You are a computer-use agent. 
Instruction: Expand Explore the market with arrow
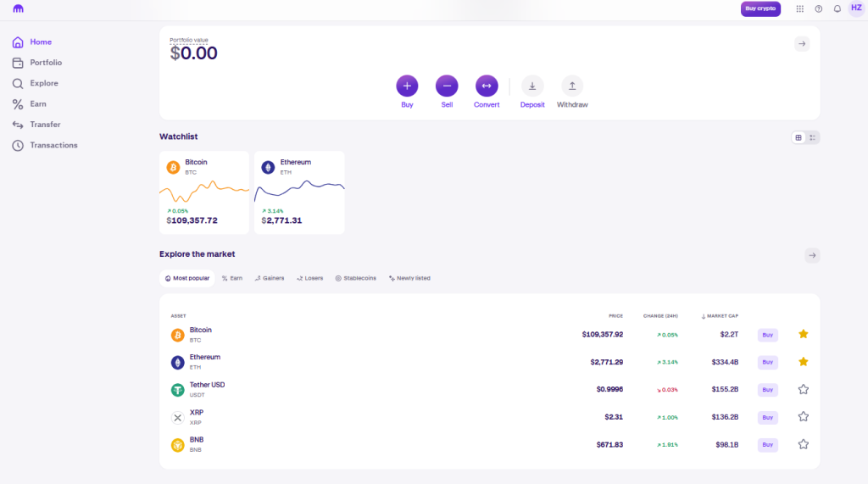tap(812, 255)
